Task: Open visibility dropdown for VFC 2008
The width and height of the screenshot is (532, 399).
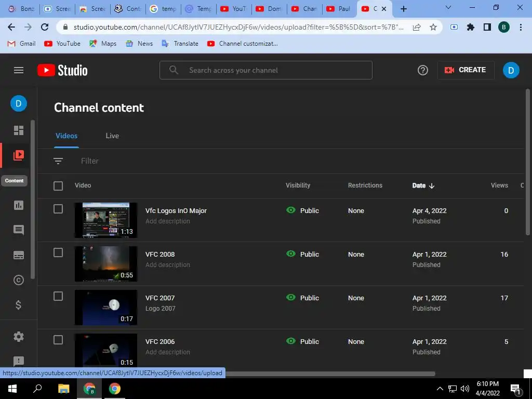Action: pos(303,254)
